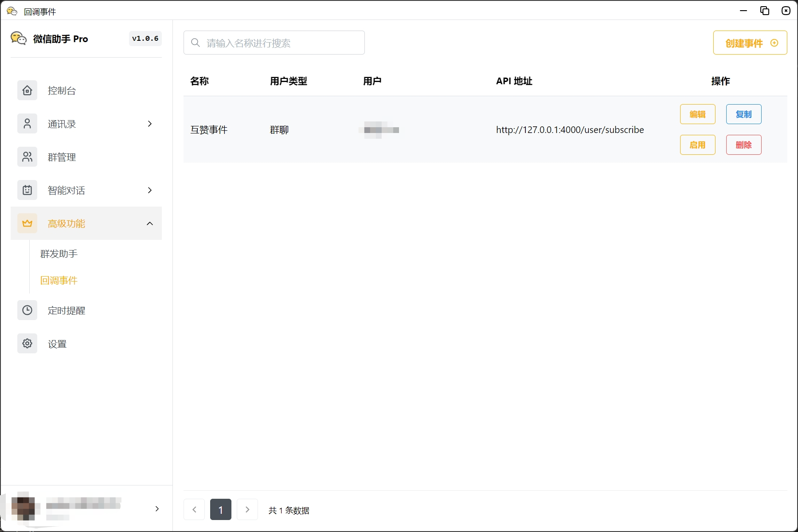The image size is (798, 532).
Task: Expand the 通讯录 menu chevron
Action: point(149,124)
